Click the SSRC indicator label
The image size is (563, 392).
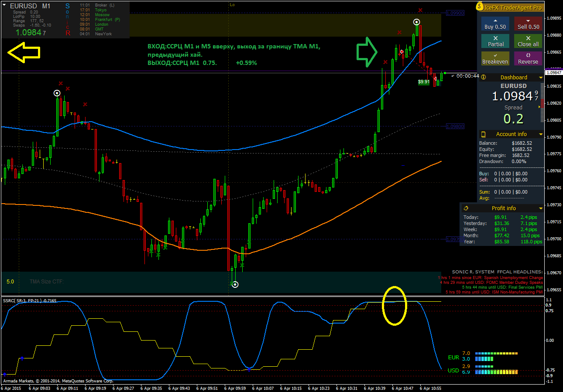(x=30, y=300)
